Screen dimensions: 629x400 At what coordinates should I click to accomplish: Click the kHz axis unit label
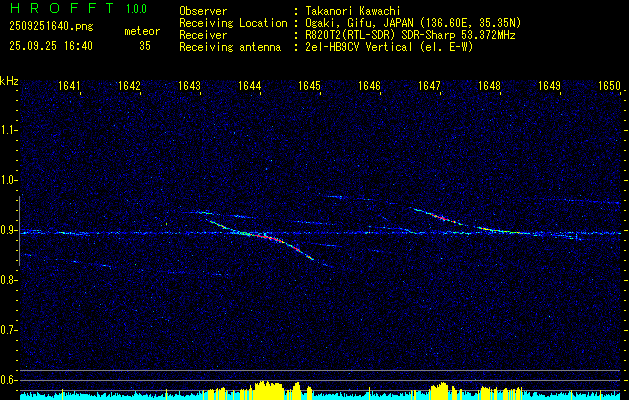point(10,81)
